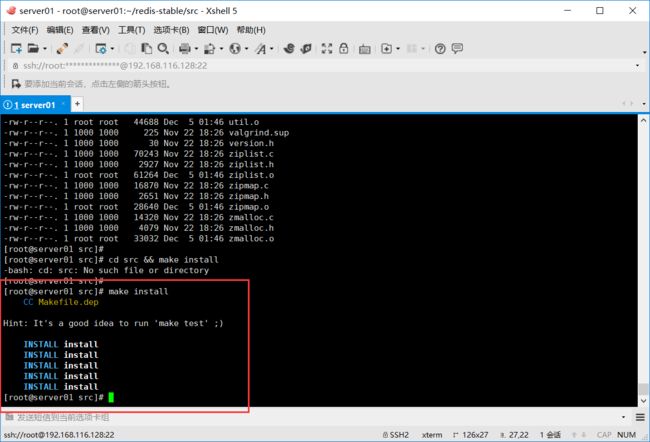Open the tab list arrow at right of tab bar
Viewport: 650px width, 442px height.
coord(644,104)
